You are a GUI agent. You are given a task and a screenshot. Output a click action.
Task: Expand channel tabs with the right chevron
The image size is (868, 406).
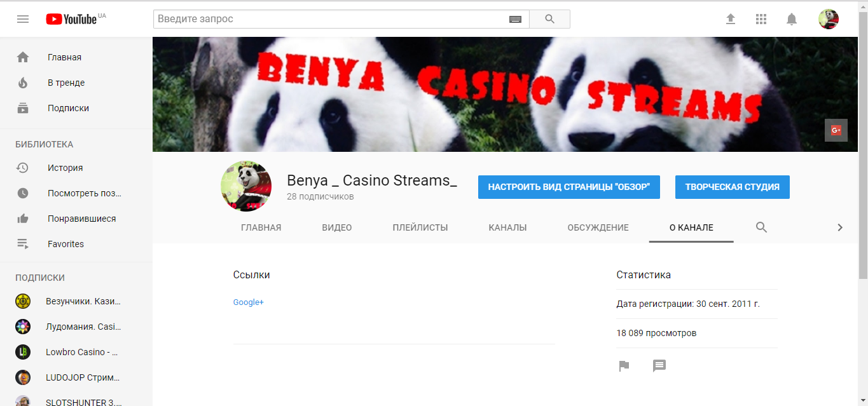840,227
